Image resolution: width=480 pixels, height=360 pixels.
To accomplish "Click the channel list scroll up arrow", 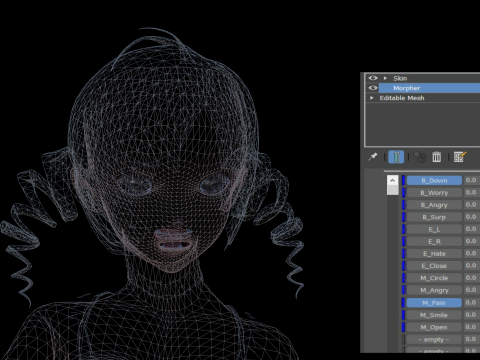I will pos(393,180).
